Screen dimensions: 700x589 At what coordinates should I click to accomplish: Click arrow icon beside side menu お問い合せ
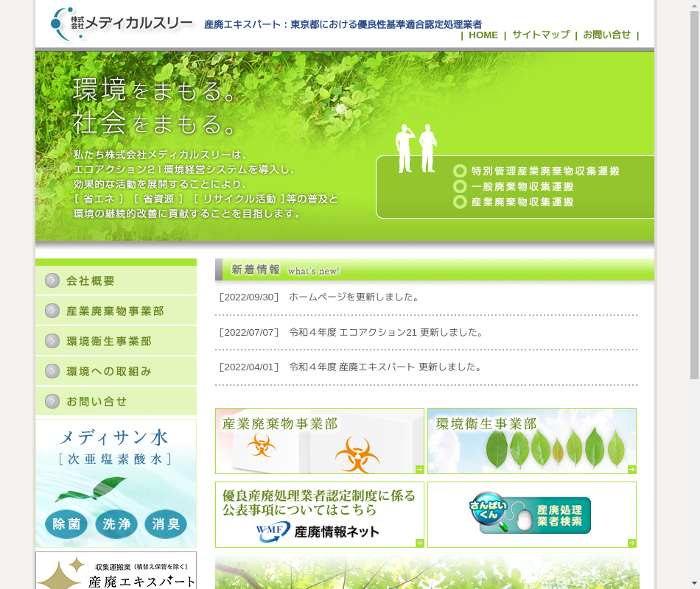(x=52, y=401)
